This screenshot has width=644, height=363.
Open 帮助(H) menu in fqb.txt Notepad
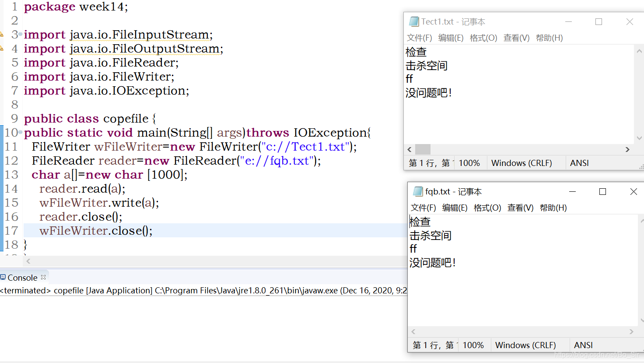553,208
